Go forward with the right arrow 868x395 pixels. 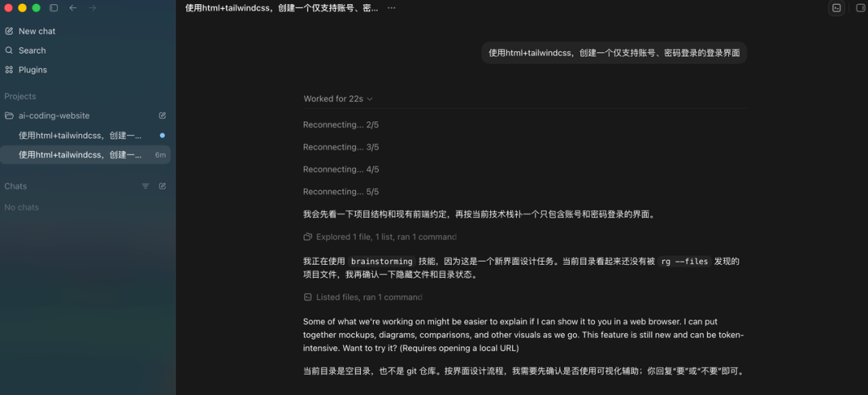pos(92,8)
